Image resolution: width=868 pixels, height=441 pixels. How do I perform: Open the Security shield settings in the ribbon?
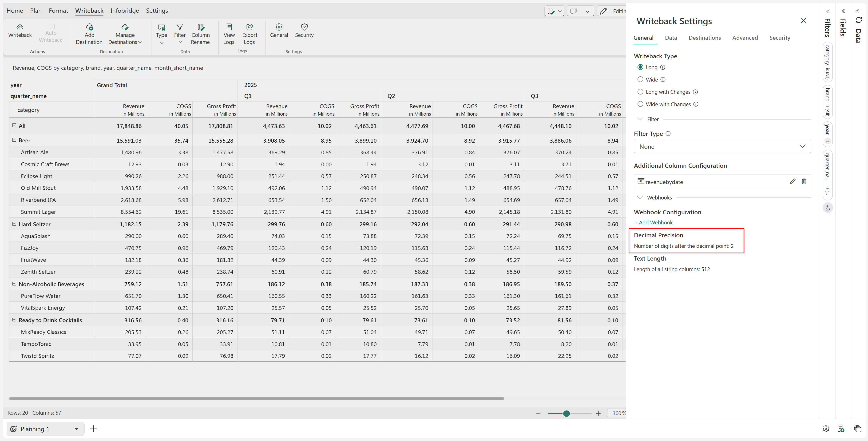[304, 27]
